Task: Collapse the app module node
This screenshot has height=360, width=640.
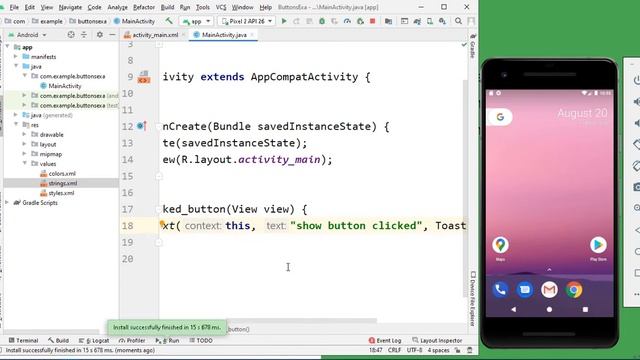Action: coord(7,47)
